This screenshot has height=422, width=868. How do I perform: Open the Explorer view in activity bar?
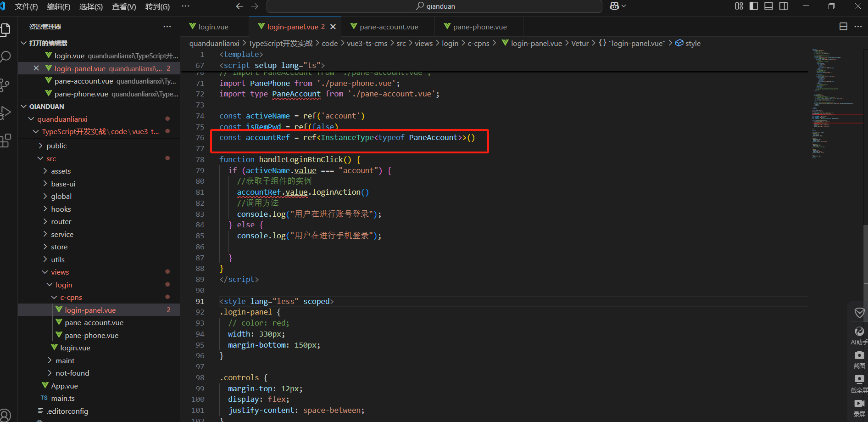tap(6, 30)
